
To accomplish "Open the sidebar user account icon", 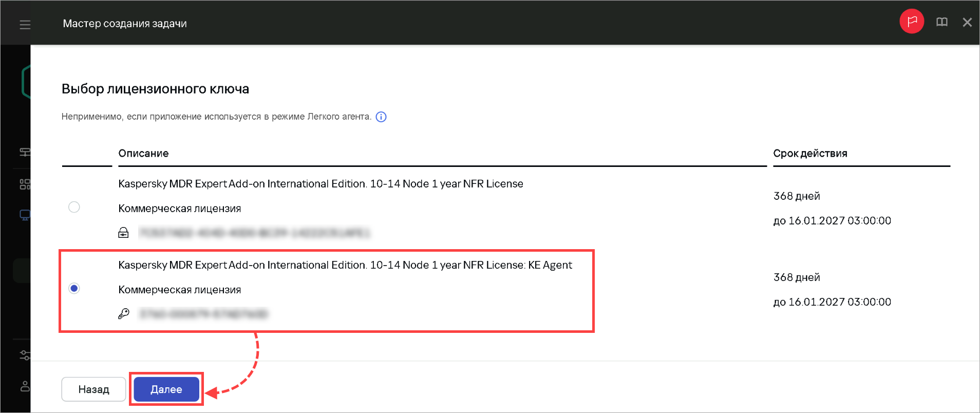I will 25,386.
